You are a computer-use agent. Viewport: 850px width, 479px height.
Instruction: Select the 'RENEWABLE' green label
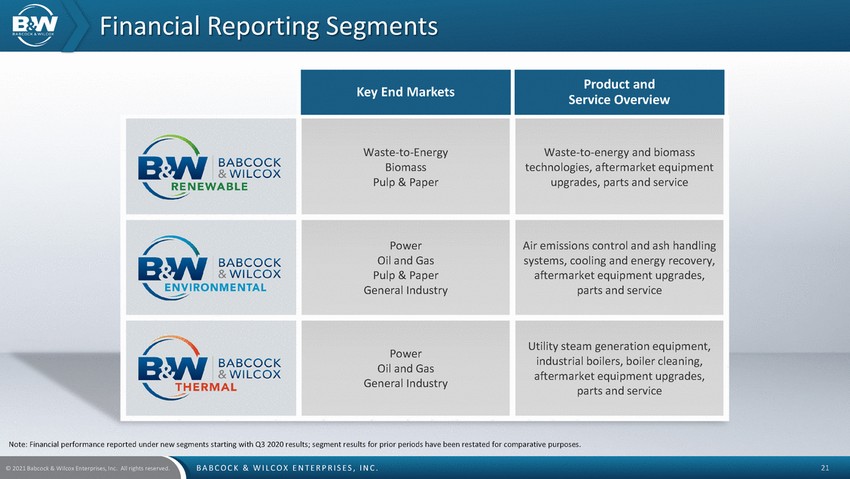pos(209,186)
